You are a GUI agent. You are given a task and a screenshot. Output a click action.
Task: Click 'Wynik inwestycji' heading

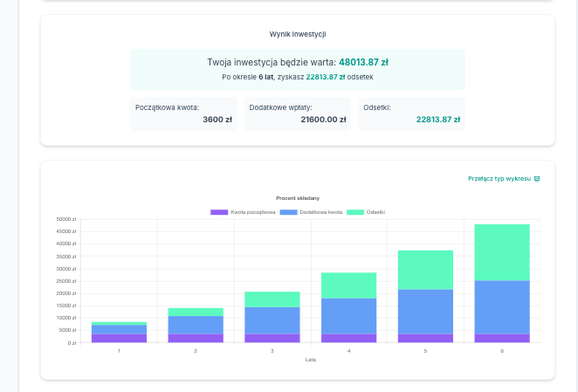point(298,34)
